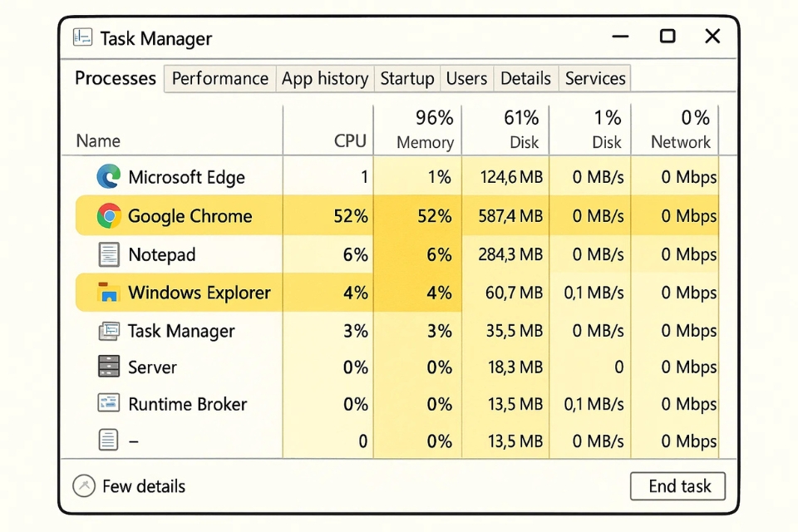Select the Google Chrome icon

[x=109, y=216]
